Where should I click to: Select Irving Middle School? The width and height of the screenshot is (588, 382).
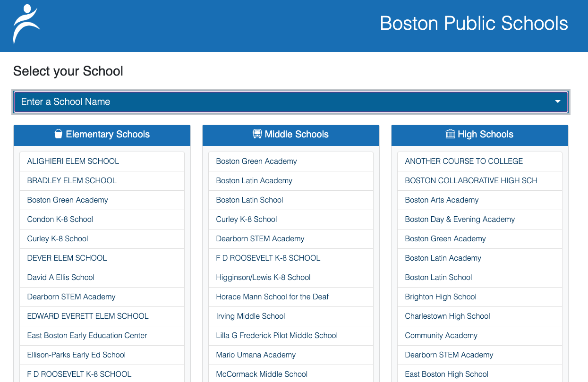tap(291, 316)
